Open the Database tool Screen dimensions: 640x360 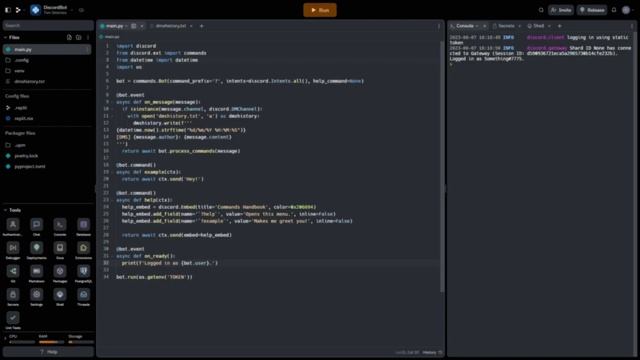tap(83, 227)
